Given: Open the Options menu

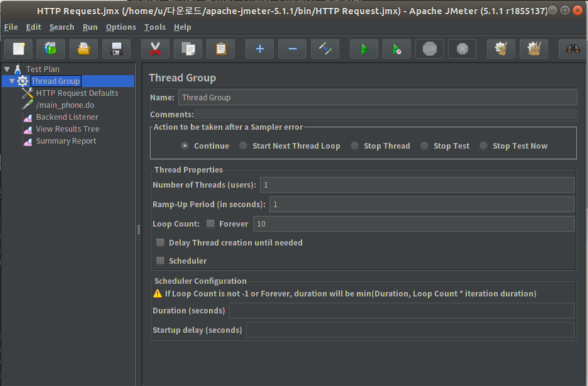Looking at the screenshot, I should coord(121,28).
